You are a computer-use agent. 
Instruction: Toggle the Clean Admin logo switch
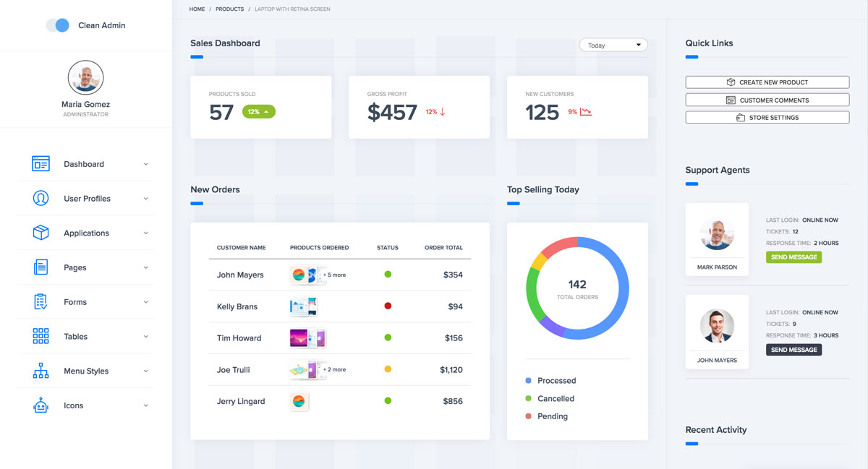[x=58, y=25]
